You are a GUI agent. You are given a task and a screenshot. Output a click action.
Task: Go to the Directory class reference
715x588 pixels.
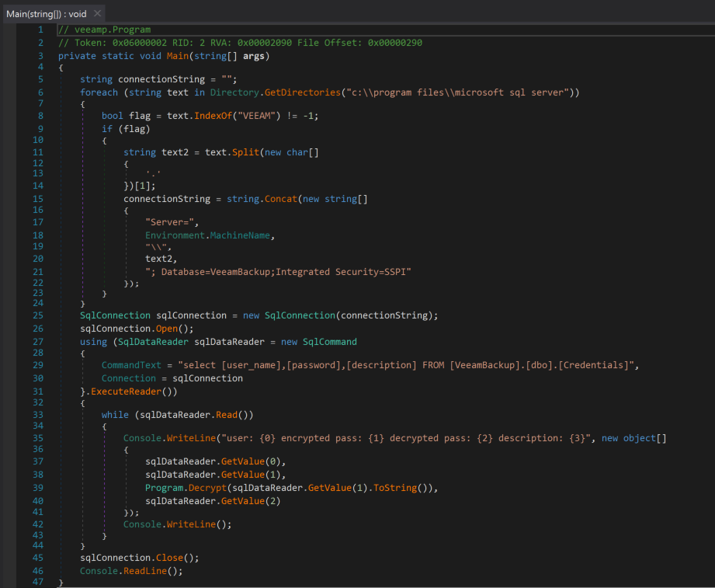point(234,92)
